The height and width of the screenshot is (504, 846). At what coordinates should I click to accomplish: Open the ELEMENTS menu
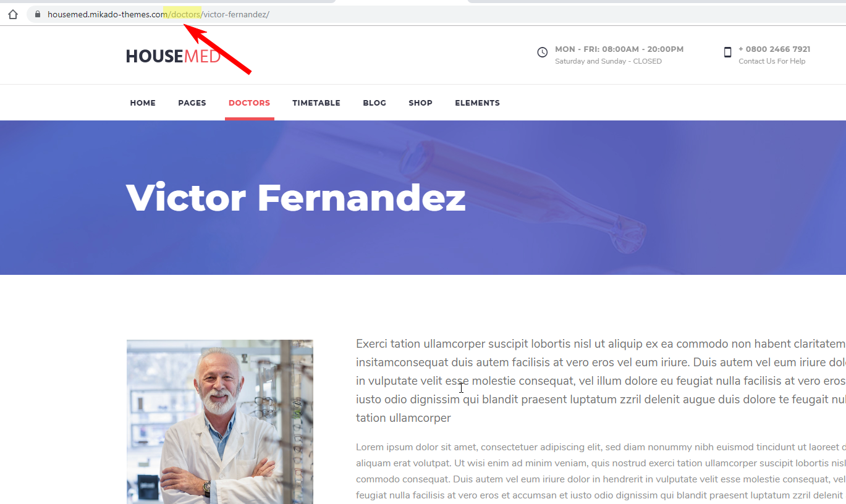pos(477,103)
